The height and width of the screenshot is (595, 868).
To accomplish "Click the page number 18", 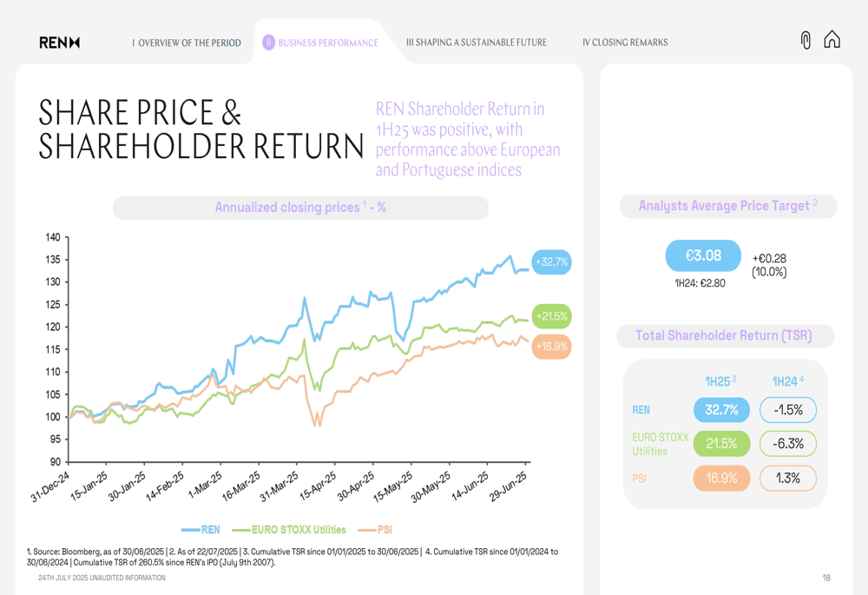I will (x=826, y=578).
